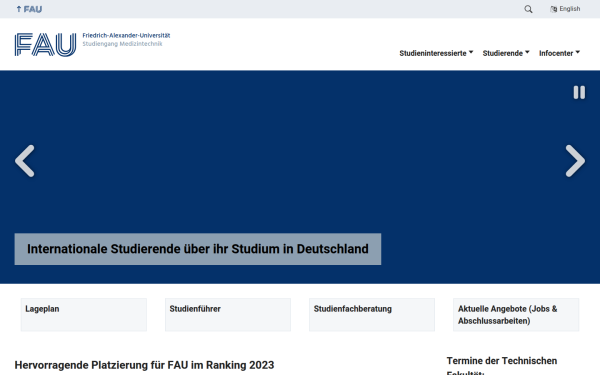
Task: Go up to FAU main site link
Action: 29,9
